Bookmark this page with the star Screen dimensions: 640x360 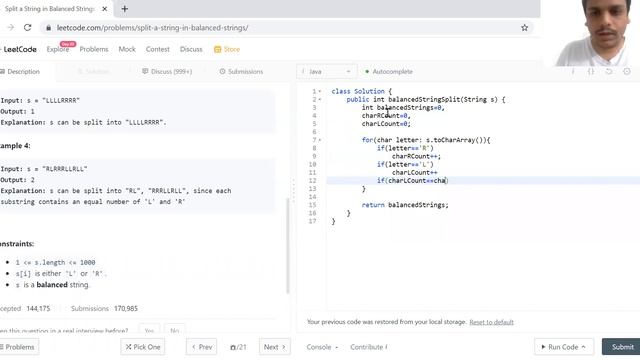tap(524, 28)
